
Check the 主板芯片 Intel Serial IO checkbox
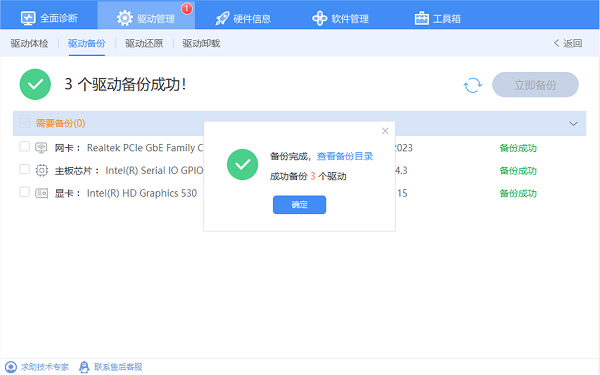tap(24, 169)
